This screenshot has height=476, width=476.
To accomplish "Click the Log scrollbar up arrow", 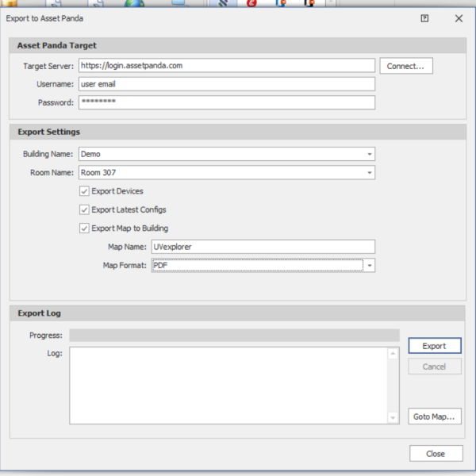I will pyautogui.click(x=393, y=353).
